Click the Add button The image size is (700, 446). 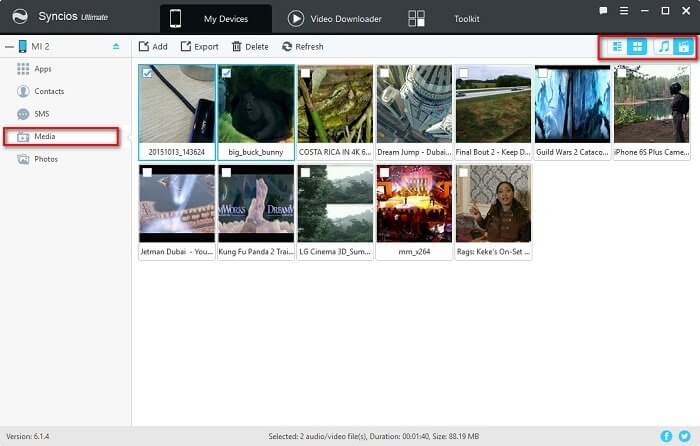[x=153, y=46]
